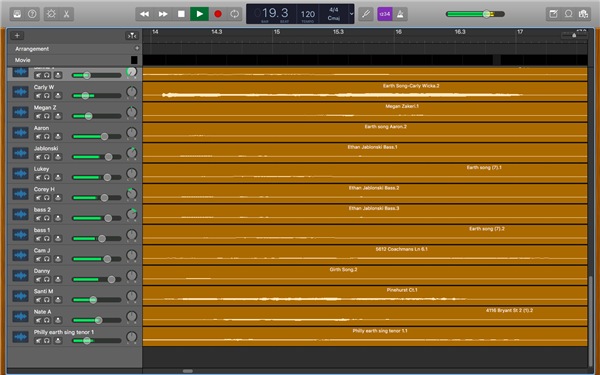600x375 pixels.
Task: Solo the Nate A track
Action: coord(47,320)
